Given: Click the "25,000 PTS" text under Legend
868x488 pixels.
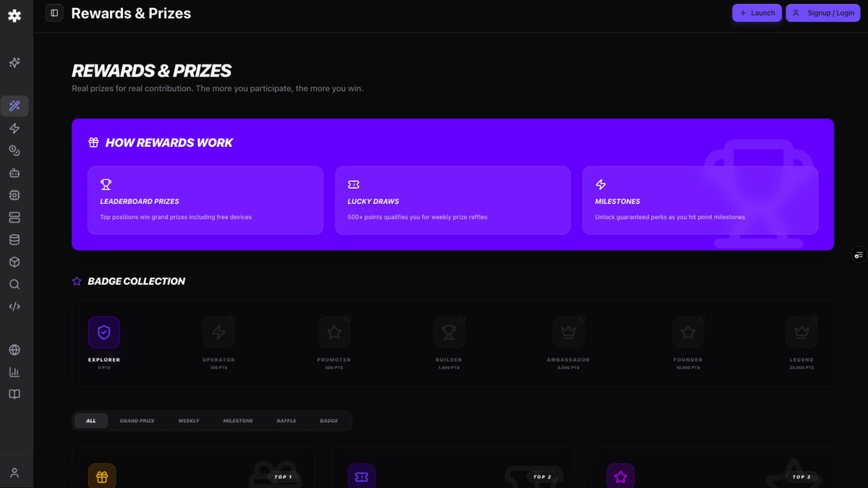Looking at the screenshot, I should (x=801, y=367).
